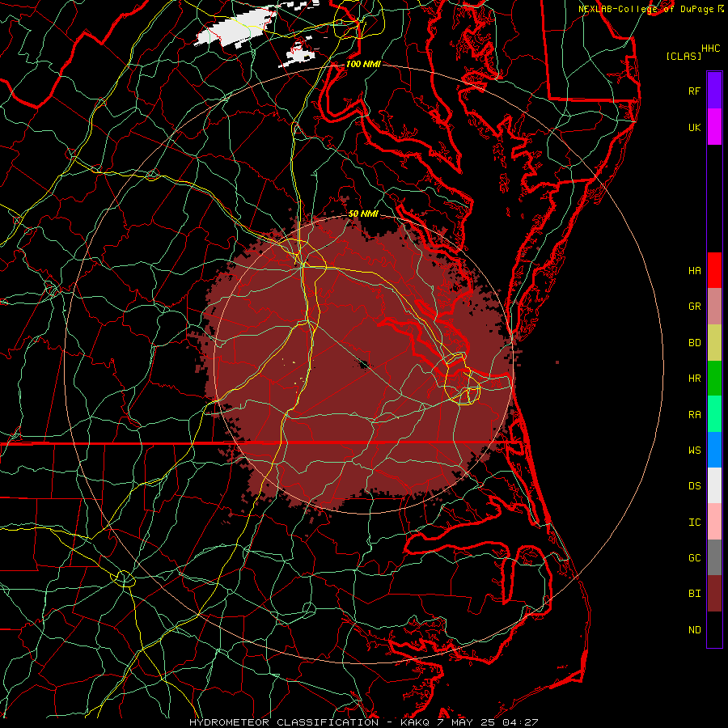Click the GR pink legend swatch

click(x=714, y=307)
